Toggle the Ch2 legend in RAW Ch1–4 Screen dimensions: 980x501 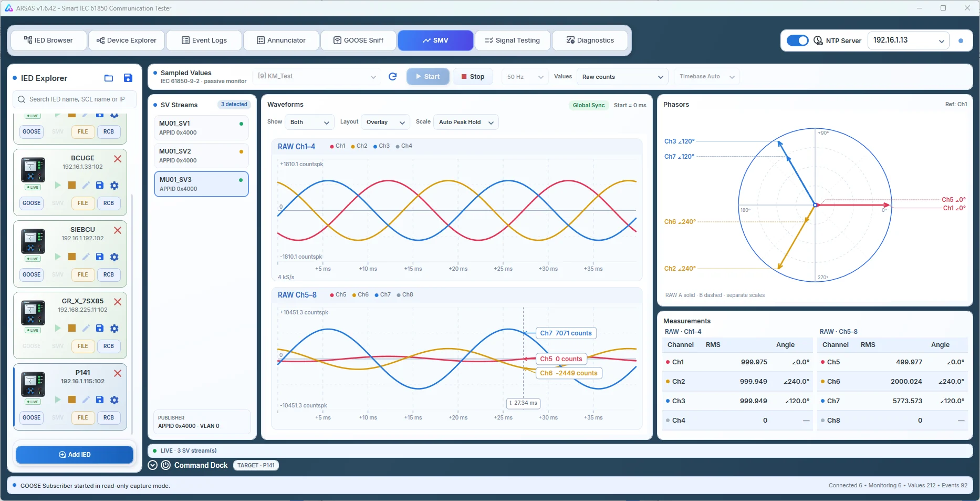coord(359,146)
